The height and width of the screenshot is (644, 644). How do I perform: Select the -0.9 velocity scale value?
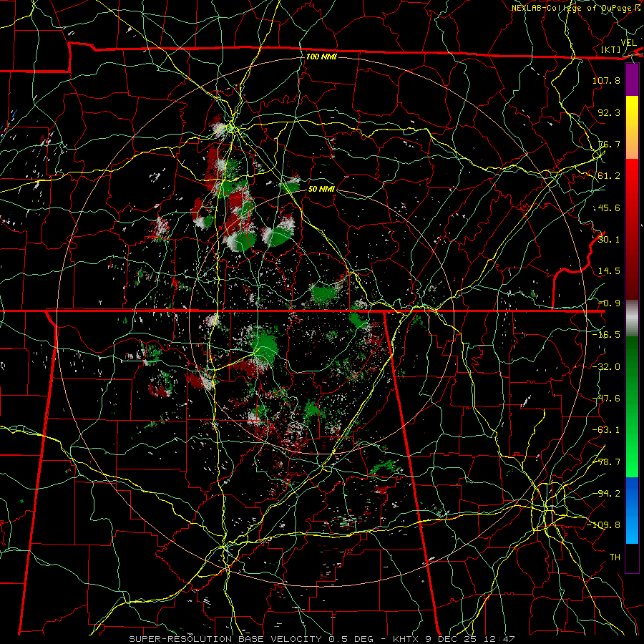(609, 303)
